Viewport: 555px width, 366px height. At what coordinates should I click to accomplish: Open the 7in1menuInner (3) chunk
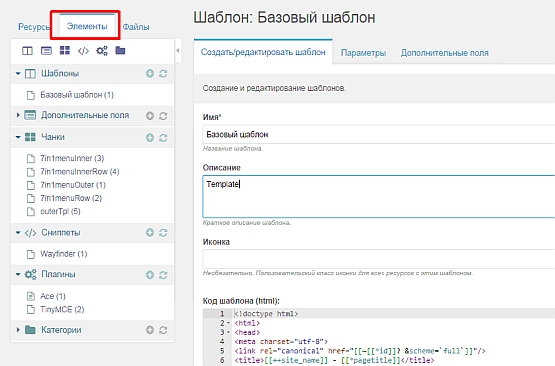(x=72, y=158)
